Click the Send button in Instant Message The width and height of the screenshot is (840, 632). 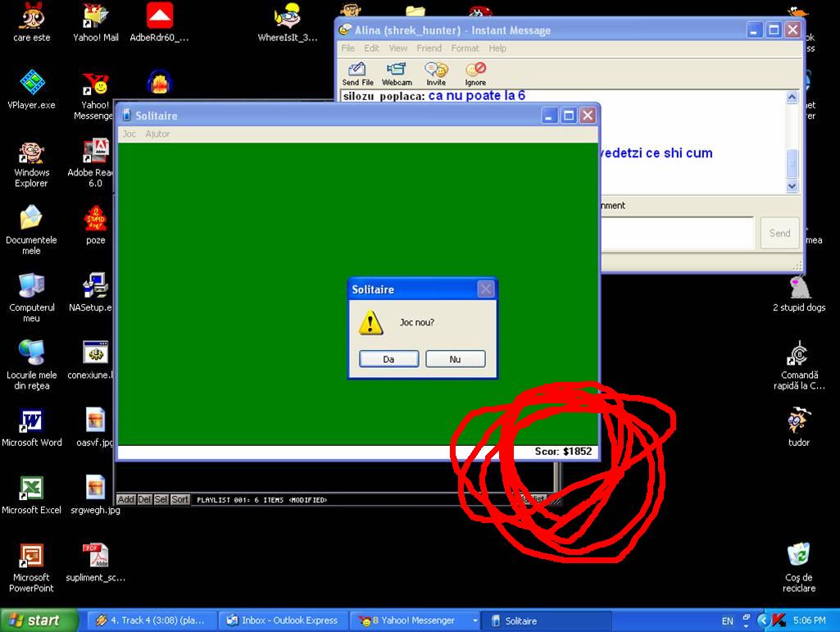[x=780, y=233]
